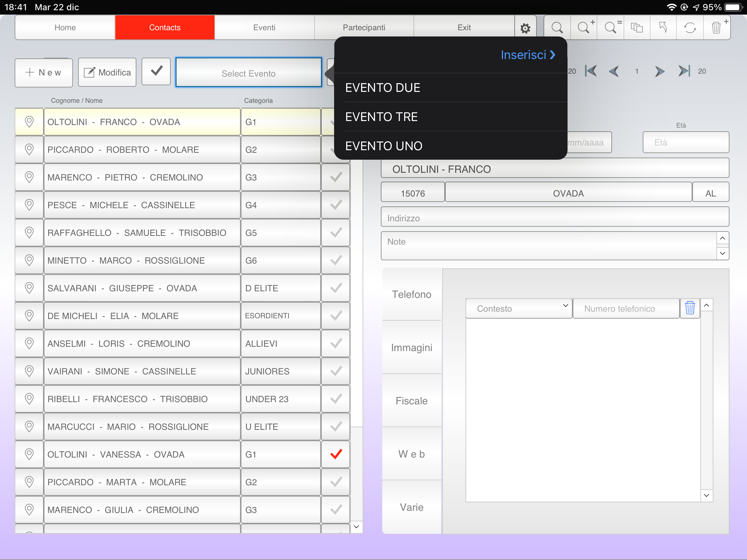
Task: Click the New contact button
Action: coord(44,73)
